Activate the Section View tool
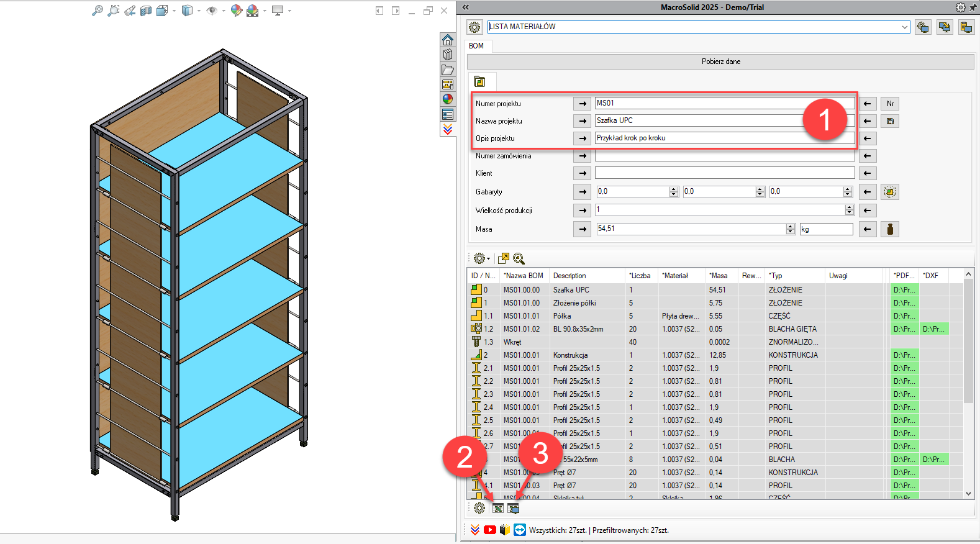Viewport: 980px width, 544px height. 146,11
